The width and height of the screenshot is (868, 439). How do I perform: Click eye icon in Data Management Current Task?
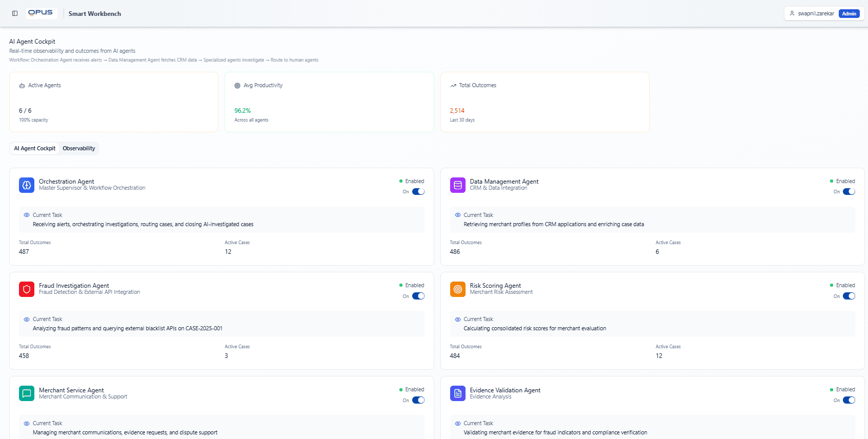[458, 215]
